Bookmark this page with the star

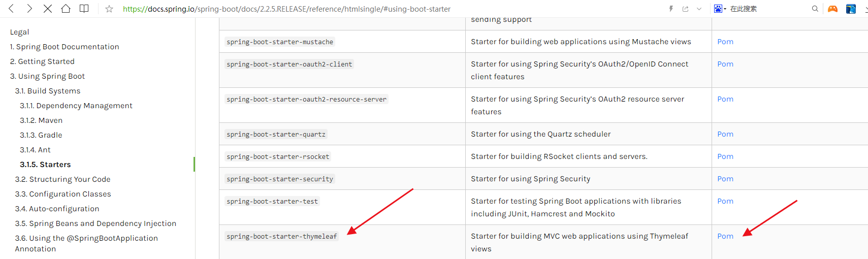tap(109, 9)
